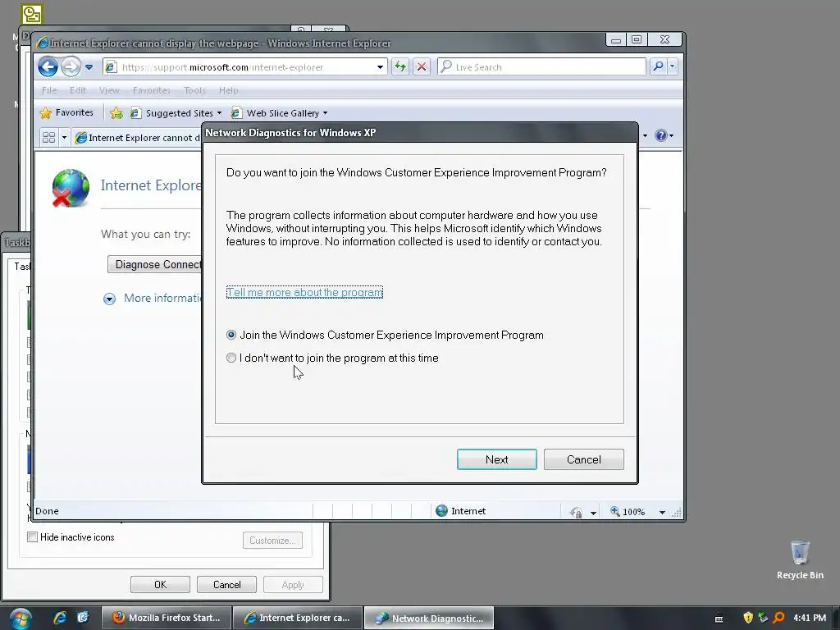Screen dimensions: 840x630
Task: Click Cancel in Network Diagnostics dialog
Action: (x=583, y=459)
